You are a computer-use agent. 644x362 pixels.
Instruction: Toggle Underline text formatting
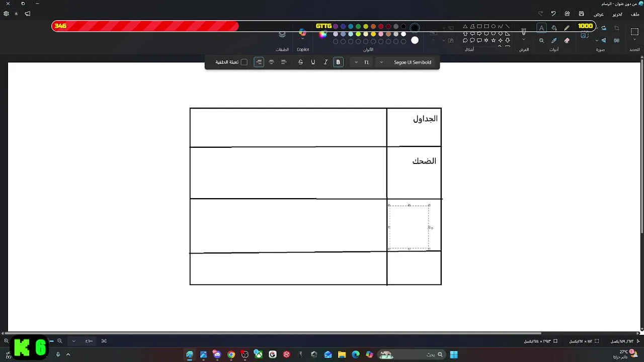313,62
